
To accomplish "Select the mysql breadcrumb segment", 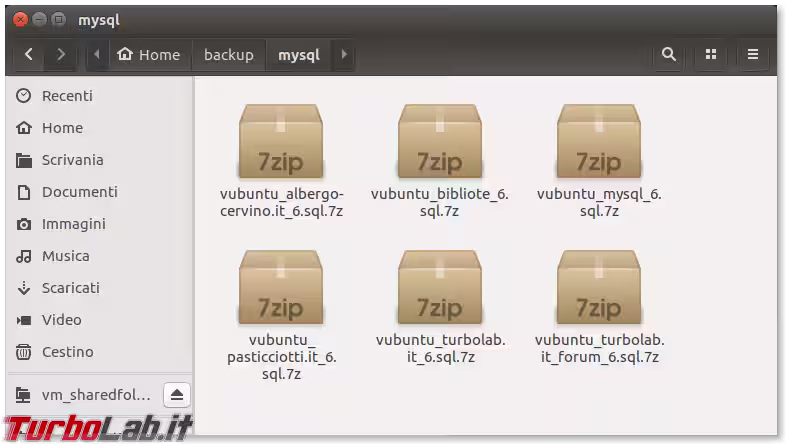I will point(299,54).
